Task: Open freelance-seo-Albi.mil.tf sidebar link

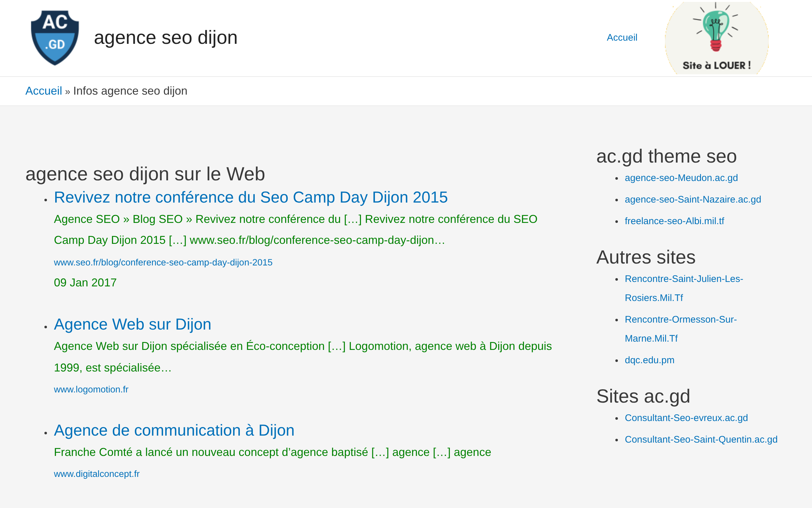Action: (674, 221)
